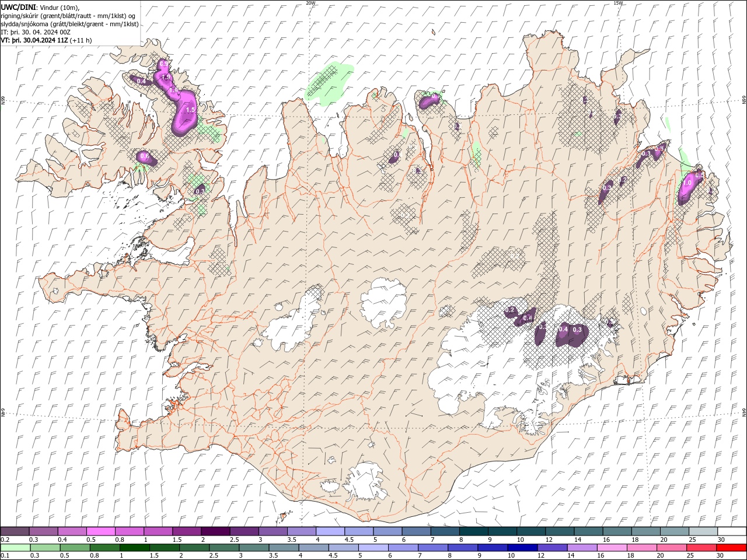Select the upper legend swatch starting at 16

click(617, 531)
